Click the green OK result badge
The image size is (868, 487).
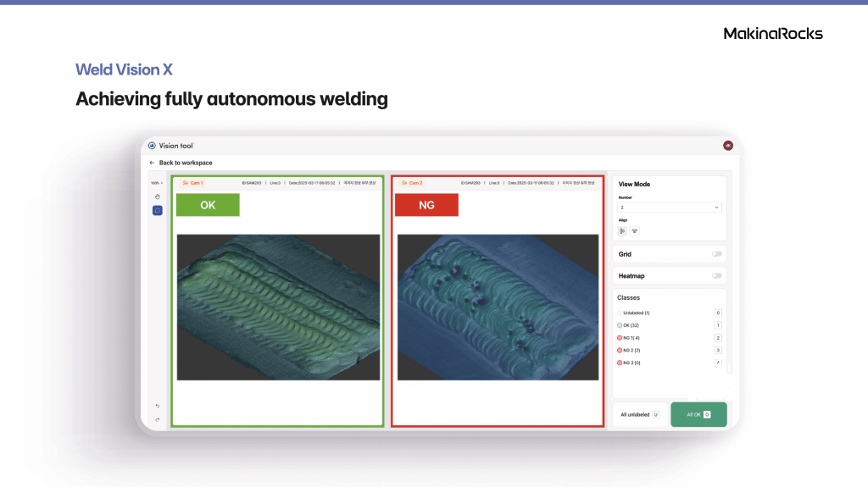click(208, 205)
